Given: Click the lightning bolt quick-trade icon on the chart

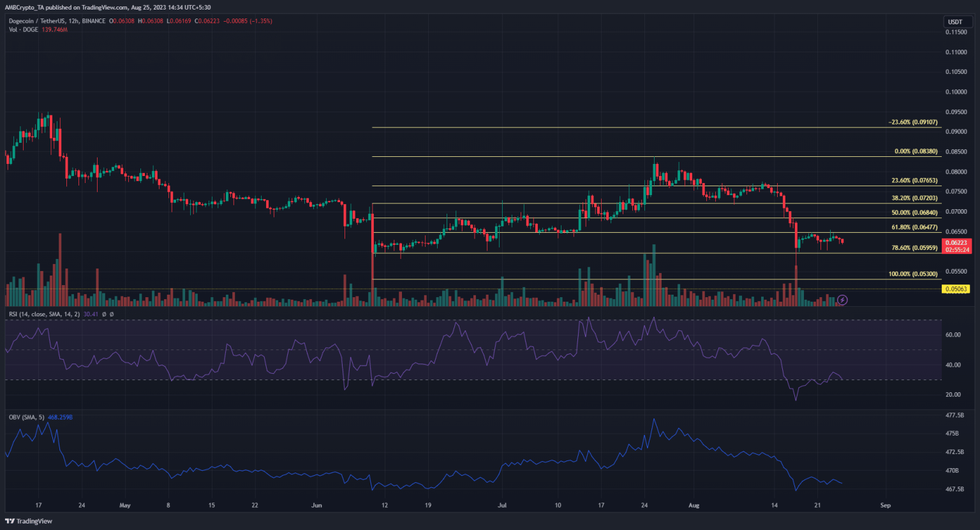Looking at the screenshot, I should point(842,300).
